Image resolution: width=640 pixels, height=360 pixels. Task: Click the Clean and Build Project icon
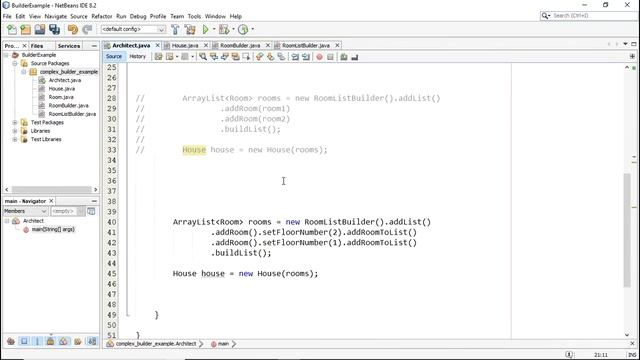190,29
